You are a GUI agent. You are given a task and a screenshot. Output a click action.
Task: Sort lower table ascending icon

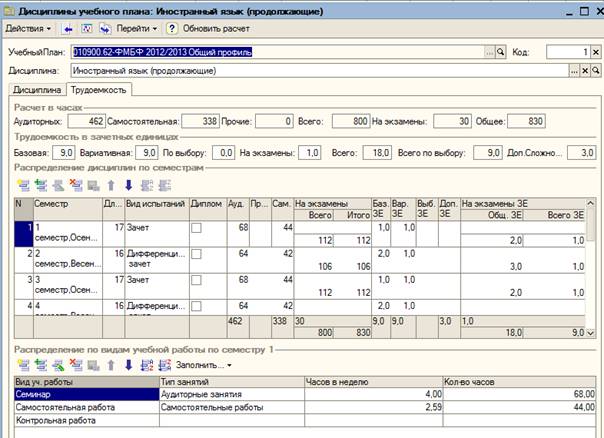pos(146,365)
